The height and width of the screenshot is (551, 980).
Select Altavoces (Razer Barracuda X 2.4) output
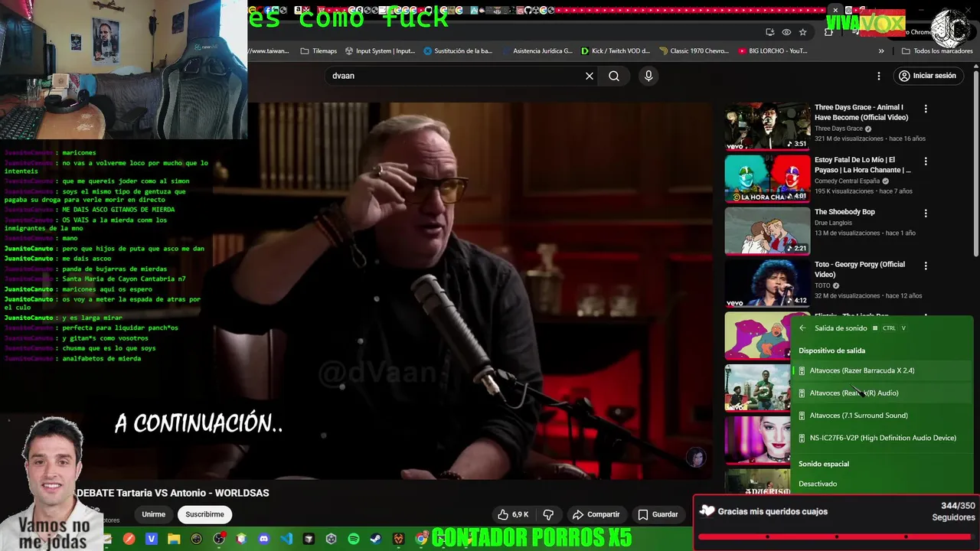882,370
